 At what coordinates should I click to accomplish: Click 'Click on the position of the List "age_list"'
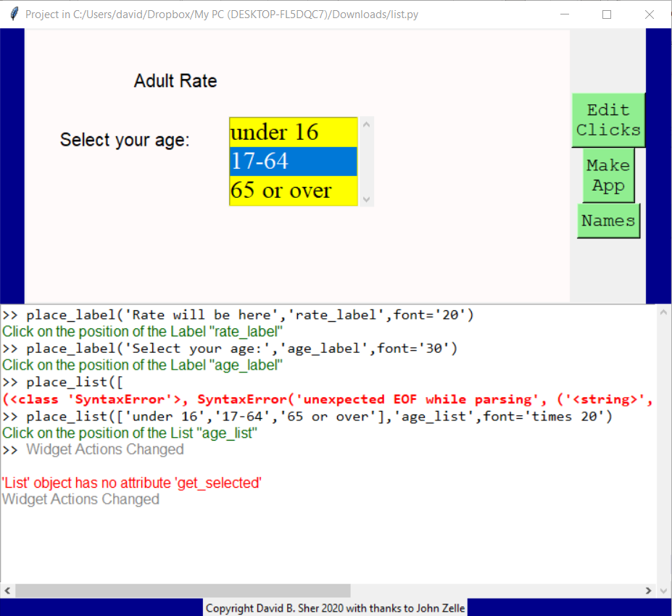click(130, 433)
